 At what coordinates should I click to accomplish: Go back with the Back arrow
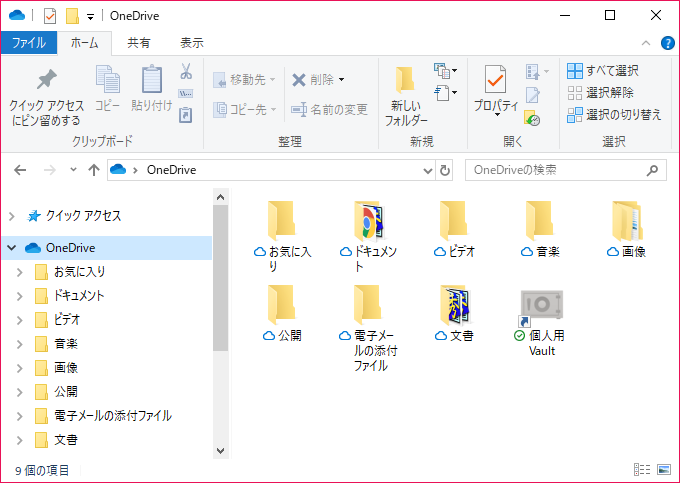coord(20,170)
